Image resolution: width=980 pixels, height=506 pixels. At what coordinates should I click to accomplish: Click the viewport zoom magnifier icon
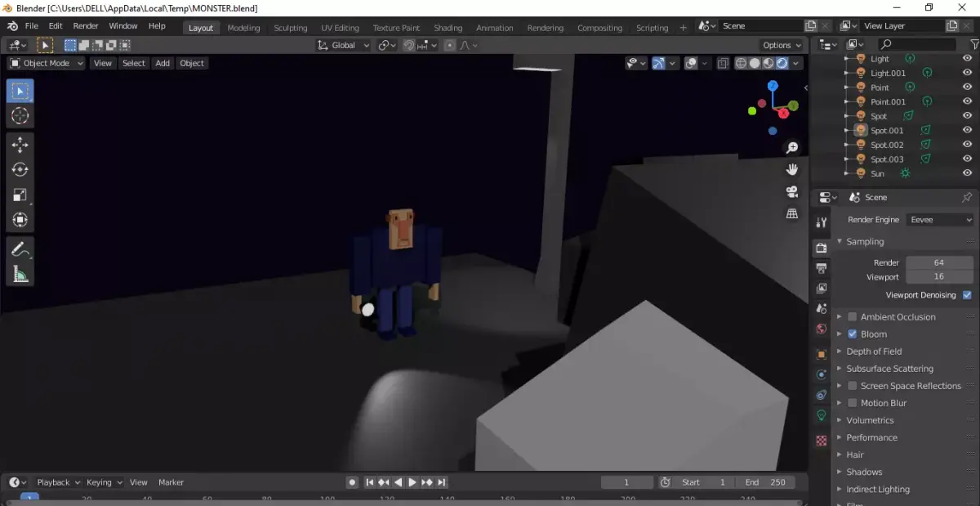pyautogui.click(x=791, y=148)
